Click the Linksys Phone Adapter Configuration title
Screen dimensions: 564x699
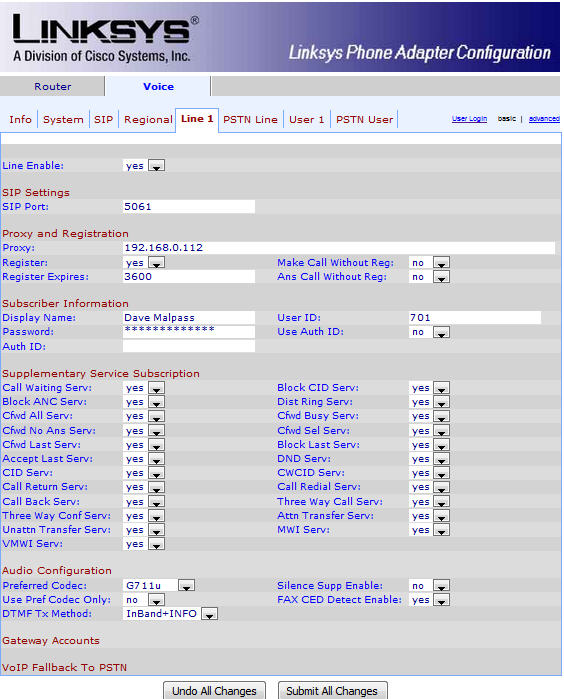(420, 53)
